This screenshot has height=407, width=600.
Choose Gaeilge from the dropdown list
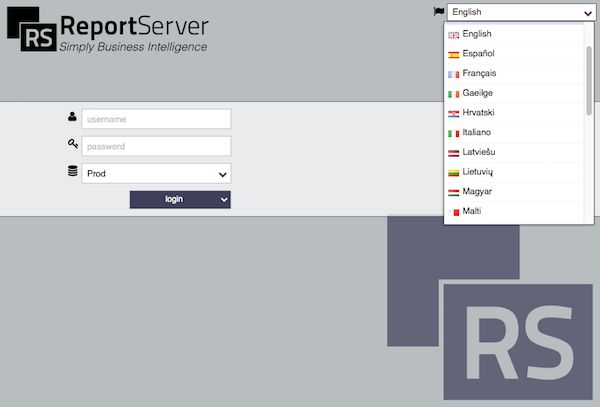[514, 93]
